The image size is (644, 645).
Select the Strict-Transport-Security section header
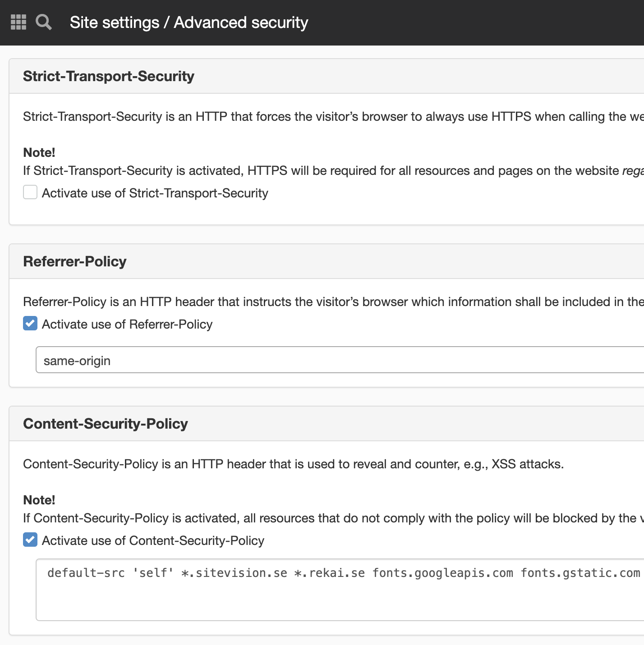coord(108,76)
